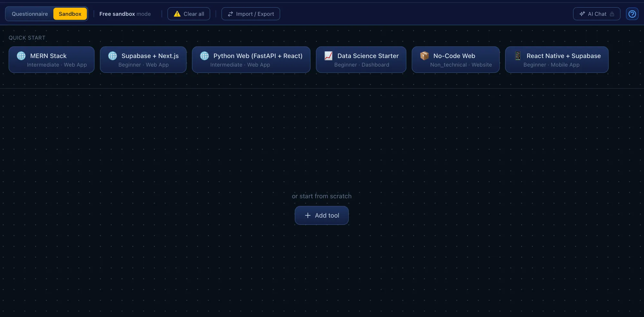644x317 pixels.
Task: Click the globe icon on Python Web card
Action: click(x=204, y=56)
